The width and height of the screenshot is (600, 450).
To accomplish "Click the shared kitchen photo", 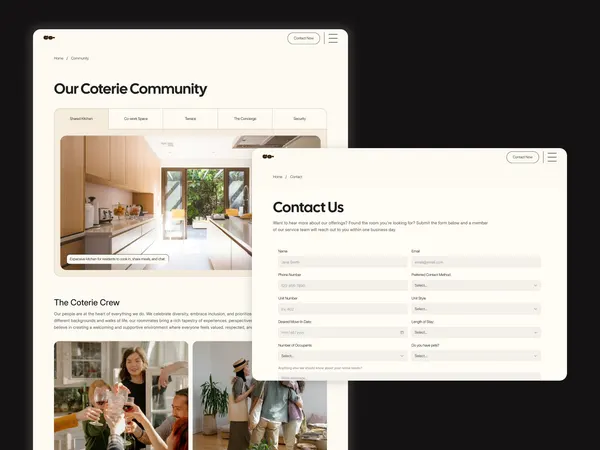I will pos(156,203).
